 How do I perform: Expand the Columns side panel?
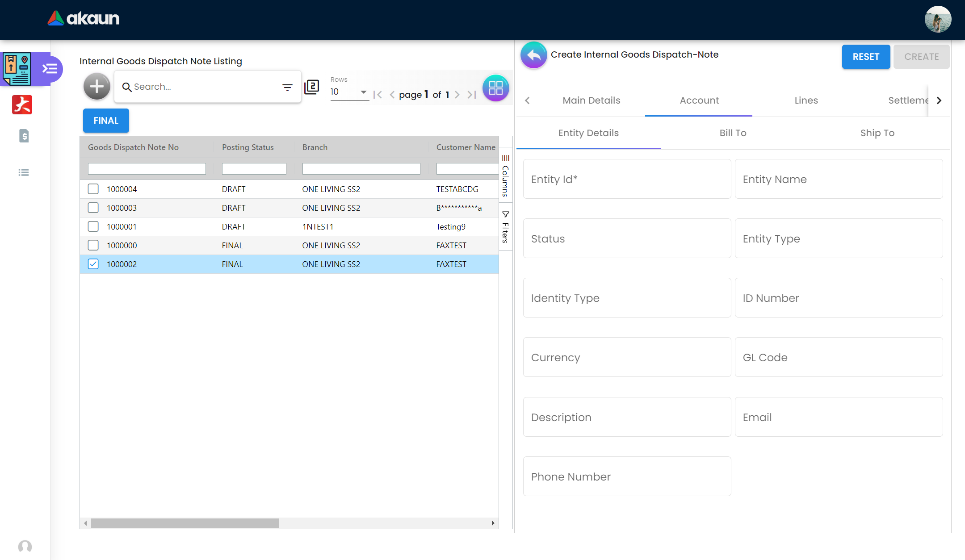point(505,176)
